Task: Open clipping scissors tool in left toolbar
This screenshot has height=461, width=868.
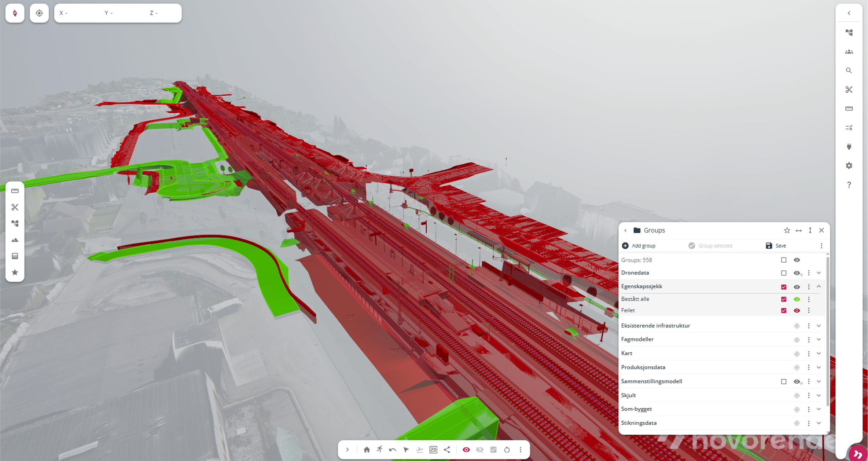Action: click(x=15, y=207)
